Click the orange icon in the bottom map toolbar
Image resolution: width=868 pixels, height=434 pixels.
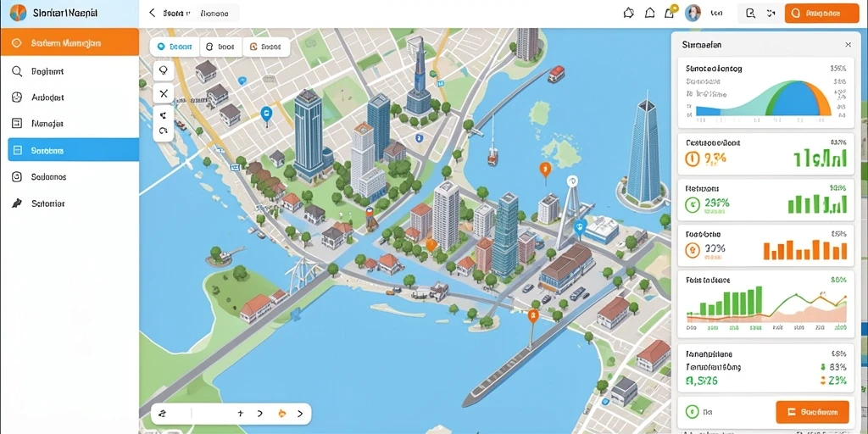pos(281,414)
